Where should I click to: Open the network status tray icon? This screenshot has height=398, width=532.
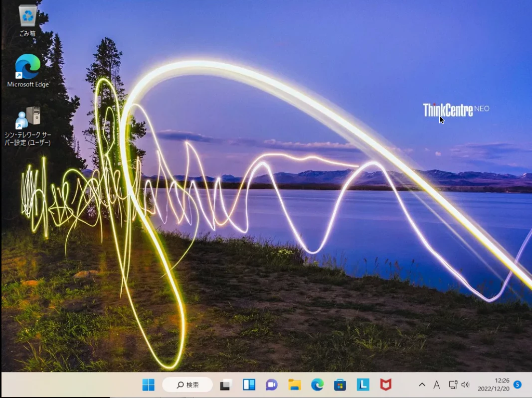click(x=453, y=385)
